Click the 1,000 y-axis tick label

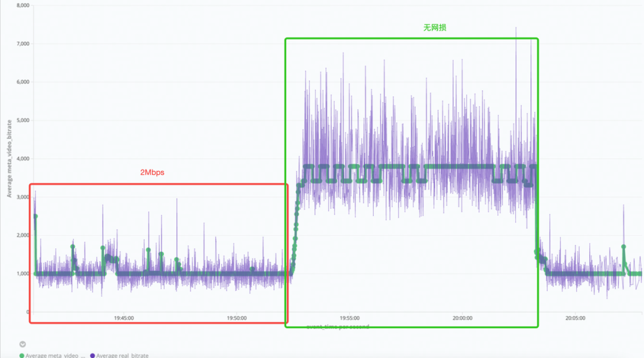pos(21,274)
